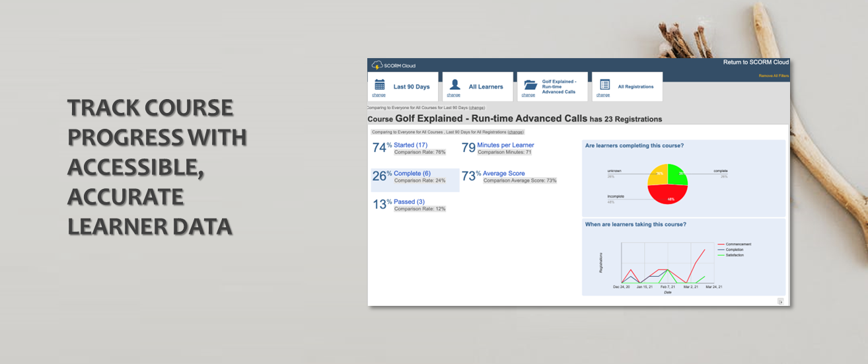
Task: Click the green complete pie slice
Action: tap(677, 174)
